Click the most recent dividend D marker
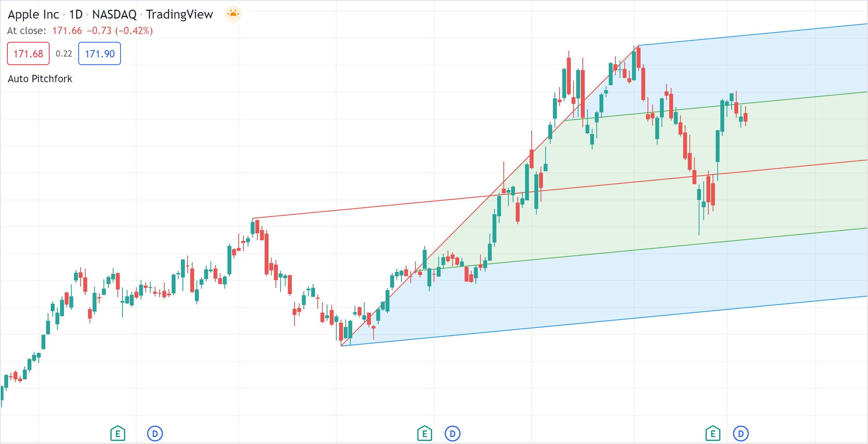Screen dimensions: 868x444 click(x=741, y=434)
